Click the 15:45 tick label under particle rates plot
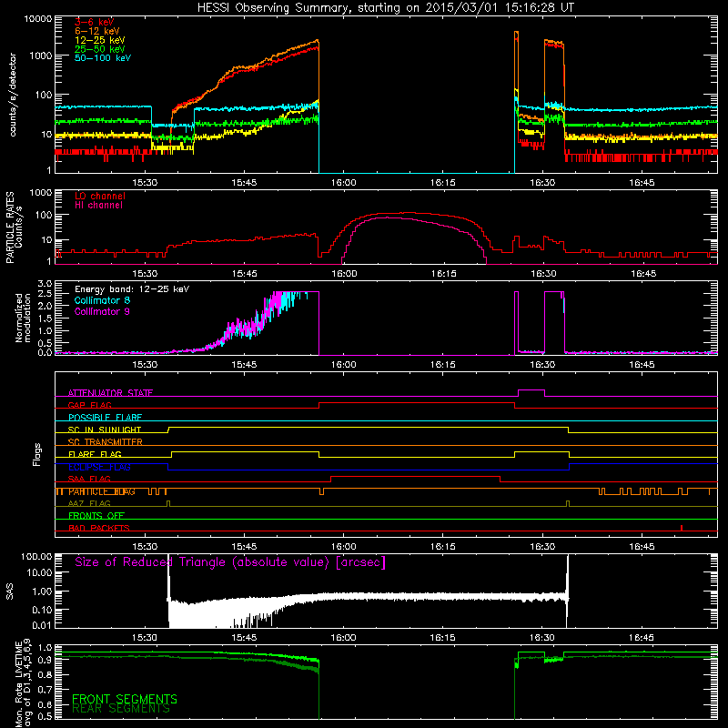 pyautogui.click(x=244, y=274)
